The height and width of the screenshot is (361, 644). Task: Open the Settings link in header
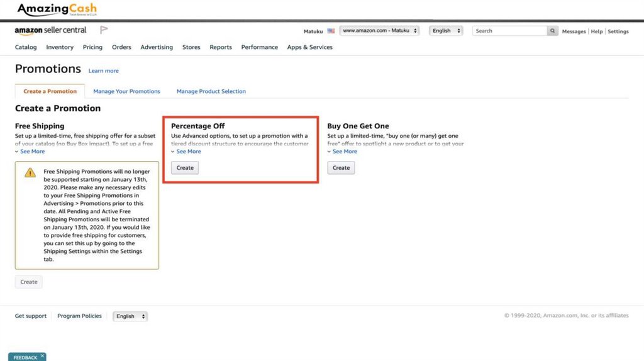pos(618,31)
